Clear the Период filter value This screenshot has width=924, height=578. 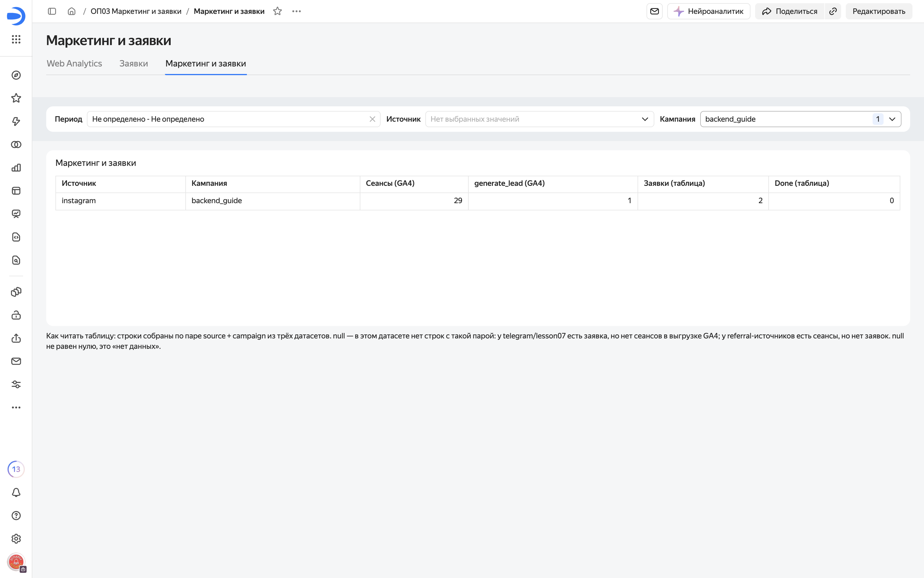point(372,119)
